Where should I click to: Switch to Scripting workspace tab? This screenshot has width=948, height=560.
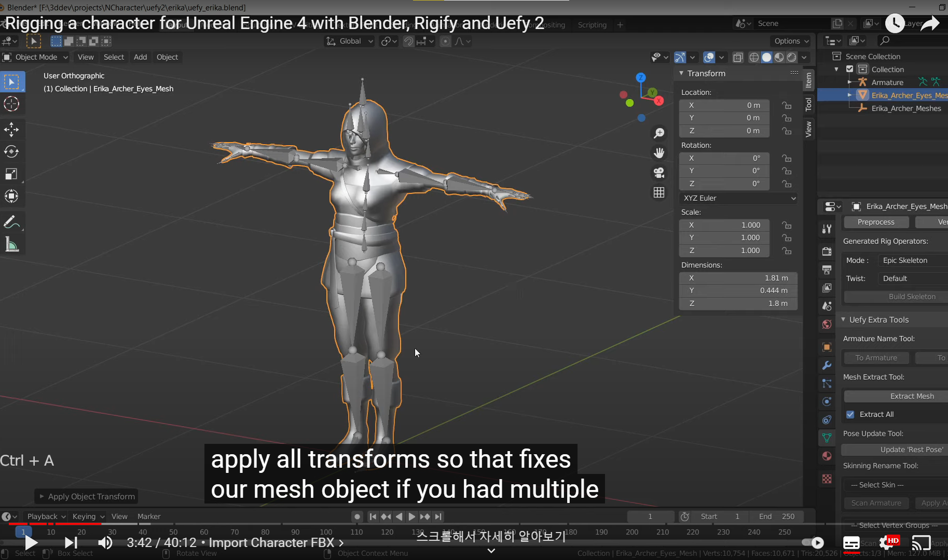pos(592,25)
